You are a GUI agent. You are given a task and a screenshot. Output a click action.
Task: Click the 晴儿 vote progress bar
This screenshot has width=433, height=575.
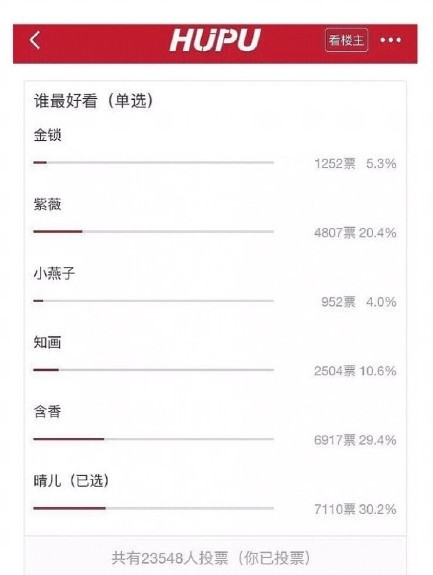153,508
